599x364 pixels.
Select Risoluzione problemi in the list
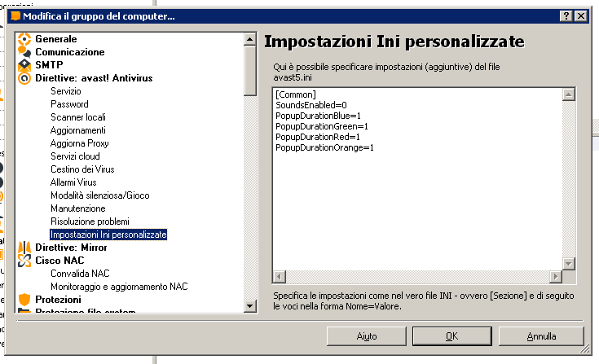(x=90, y=221)
